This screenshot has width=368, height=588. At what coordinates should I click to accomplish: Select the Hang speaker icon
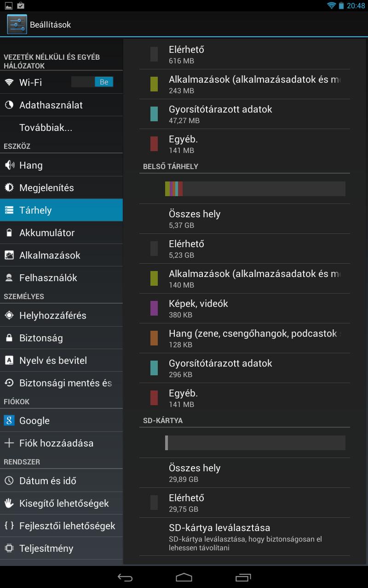(9, 165)
